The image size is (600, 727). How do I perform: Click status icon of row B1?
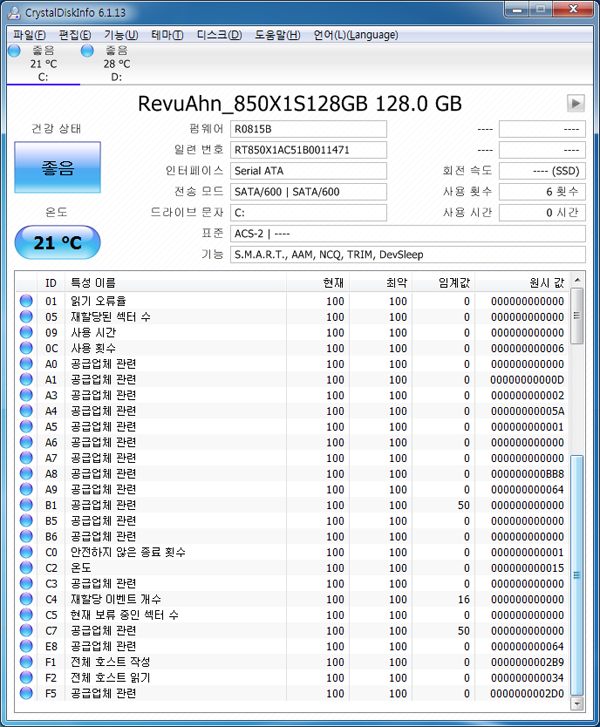[26, 505]
